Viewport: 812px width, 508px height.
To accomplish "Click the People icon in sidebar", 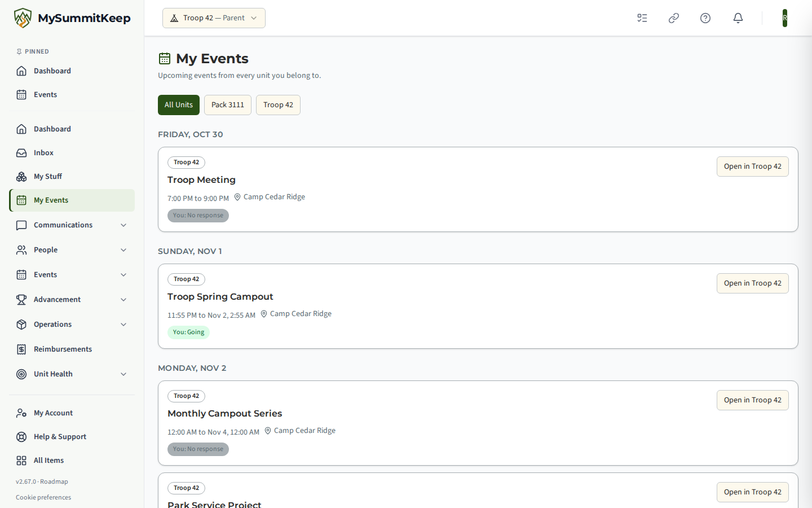I will point(21,250).
